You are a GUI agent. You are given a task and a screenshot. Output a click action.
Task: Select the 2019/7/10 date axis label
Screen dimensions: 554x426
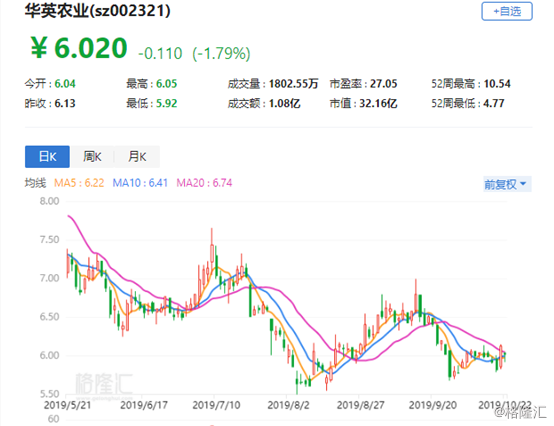(216, 405)
